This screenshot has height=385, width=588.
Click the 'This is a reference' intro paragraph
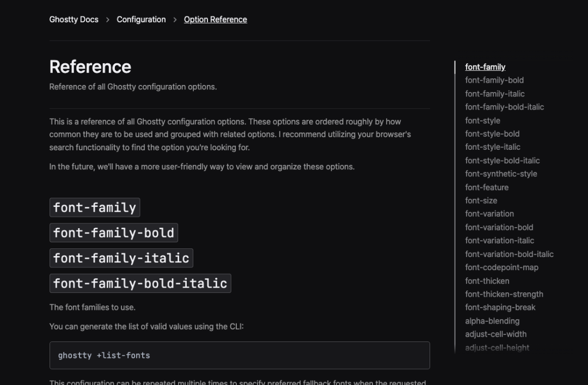(230, 135)
